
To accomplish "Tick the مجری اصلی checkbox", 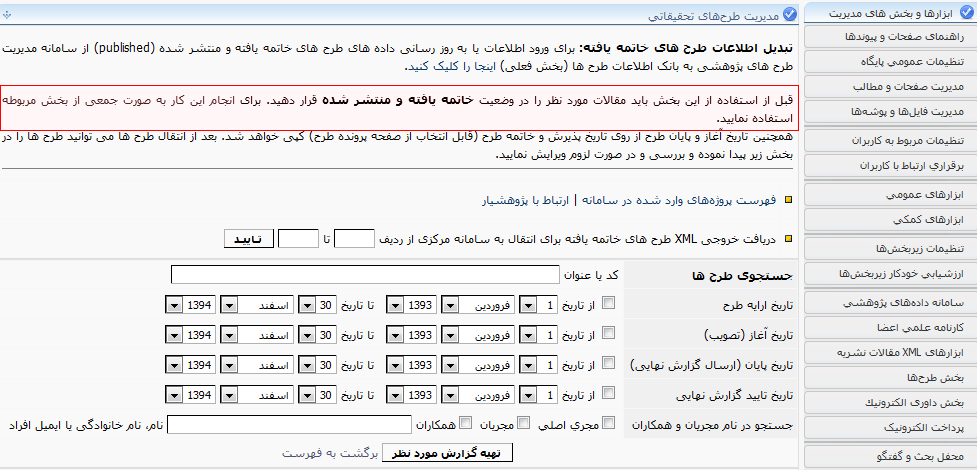I will [609, 425].
